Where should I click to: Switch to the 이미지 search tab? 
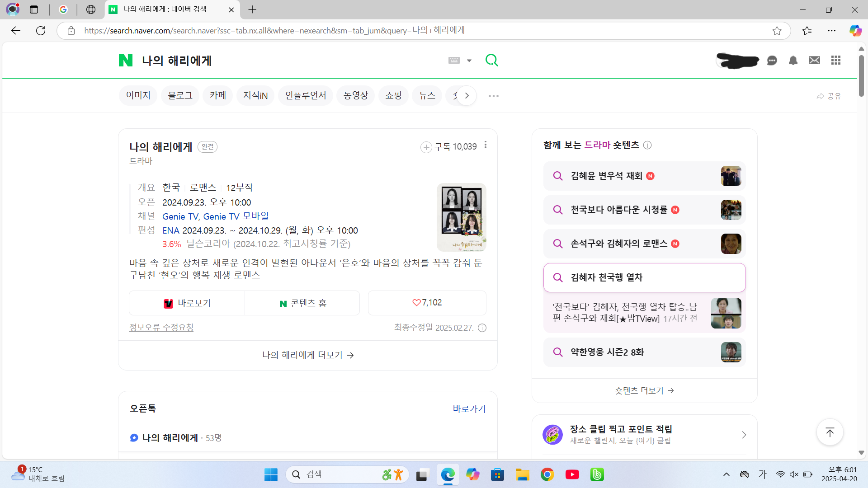click(x=138, y=95)
